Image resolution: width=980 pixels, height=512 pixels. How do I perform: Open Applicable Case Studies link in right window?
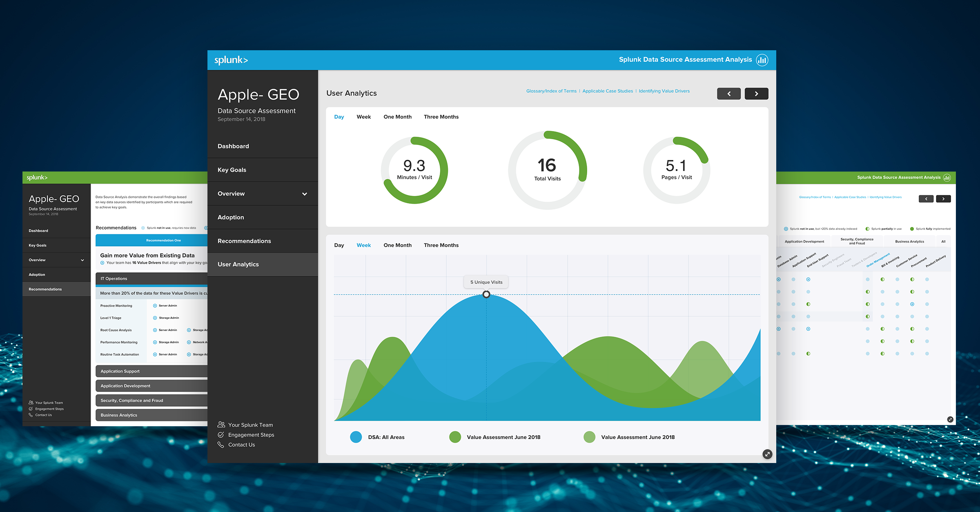pyautogui.click(x=850, y=197)
